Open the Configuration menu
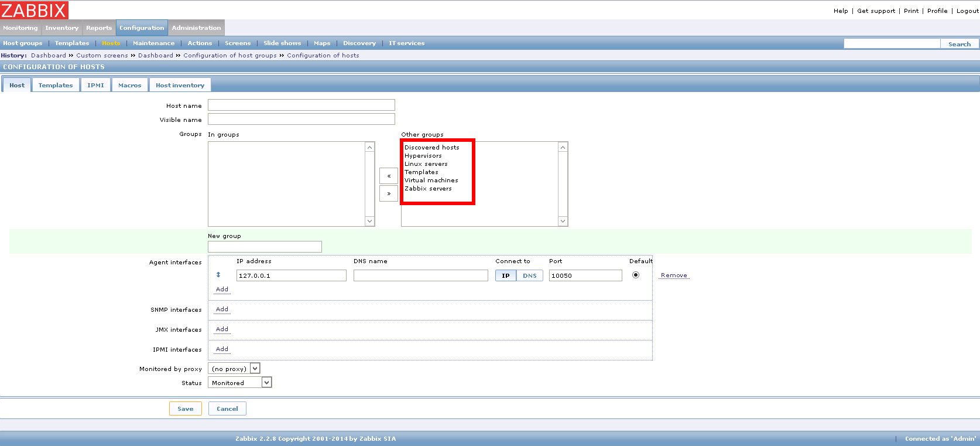Viewport: 980px width, 446px height. pos(142,28)
